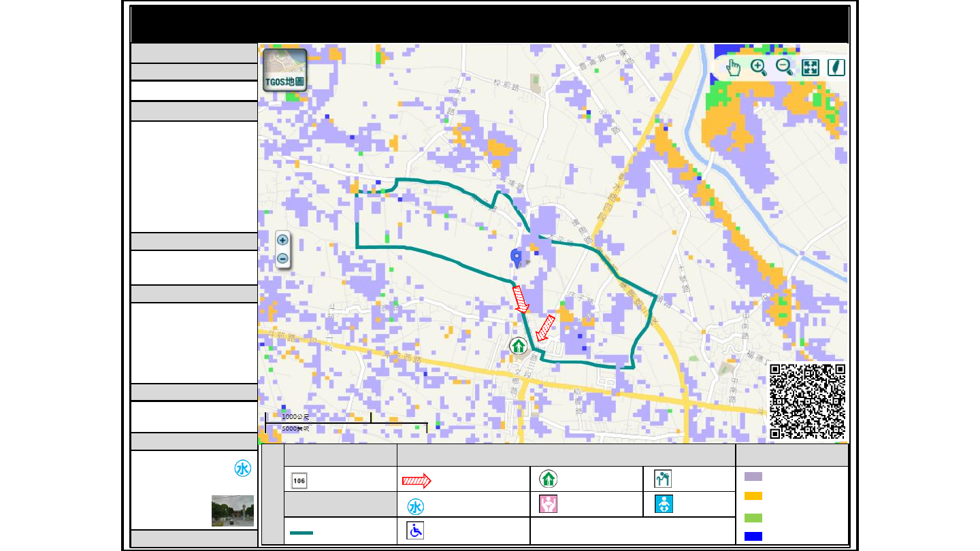Screen dimensions: 980x551
Task: Click the orange legend color swatch
Action: [x=753, y=496]
